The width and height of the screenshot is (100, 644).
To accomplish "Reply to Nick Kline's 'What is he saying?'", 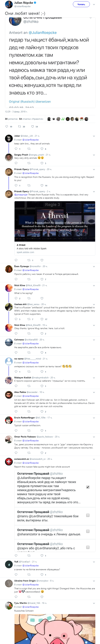I will point(16,298).
